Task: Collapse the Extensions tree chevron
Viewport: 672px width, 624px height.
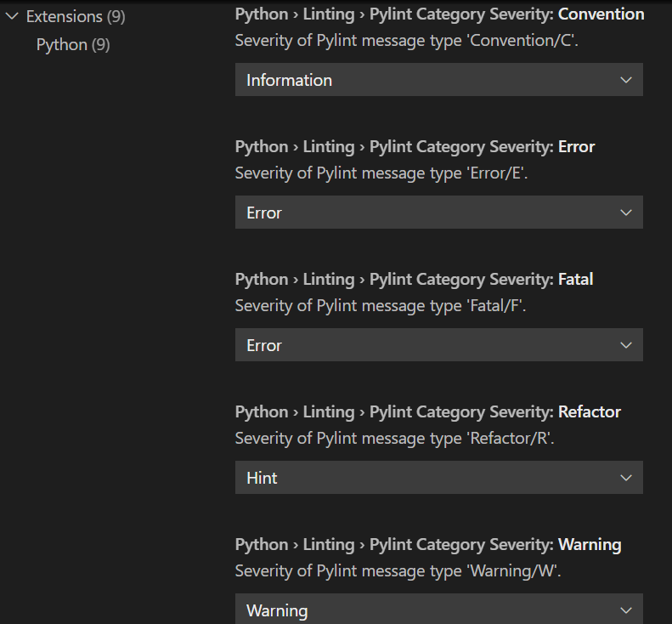Action: 12,16
